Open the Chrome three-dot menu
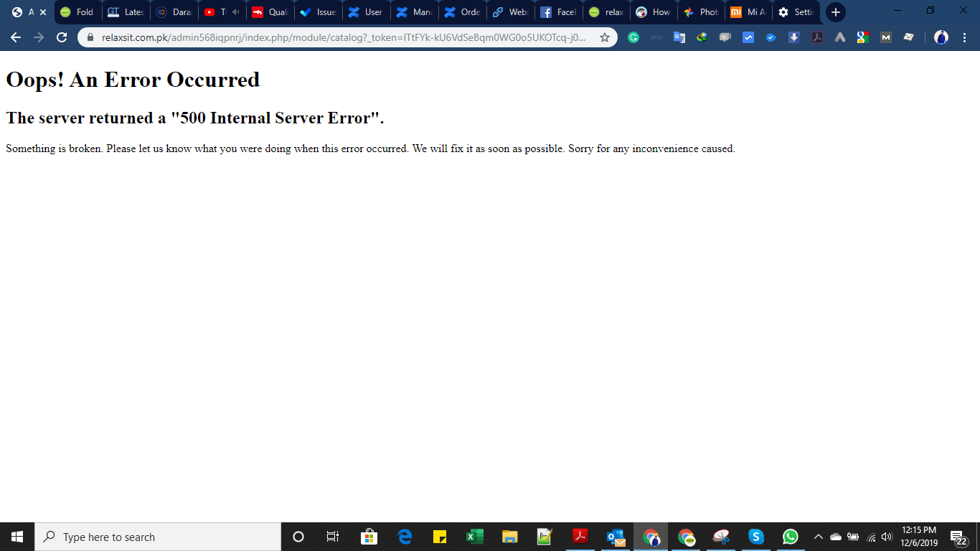The image size is (980, 551). 964,37
